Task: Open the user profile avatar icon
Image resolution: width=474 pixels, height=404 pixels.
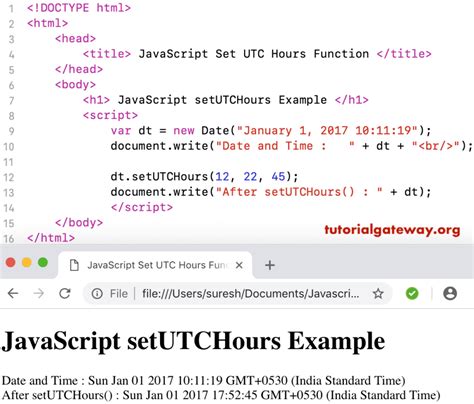Action: (x=450, y=293)
